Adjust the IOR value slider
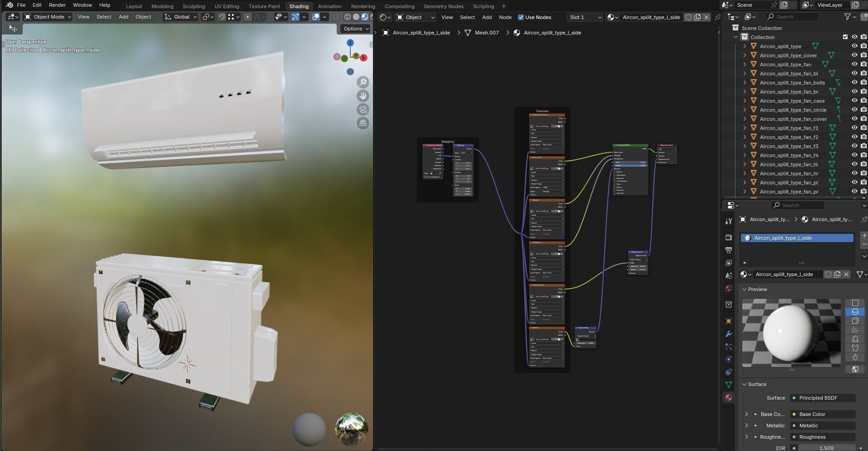Screen dimensions: 868x451 pyautogui.click(x=826, y=448)
